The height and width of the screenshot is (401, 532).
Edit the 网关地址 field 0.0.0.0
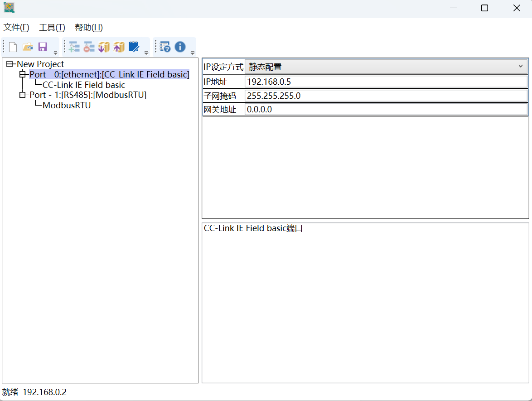[x=386, y=109]
